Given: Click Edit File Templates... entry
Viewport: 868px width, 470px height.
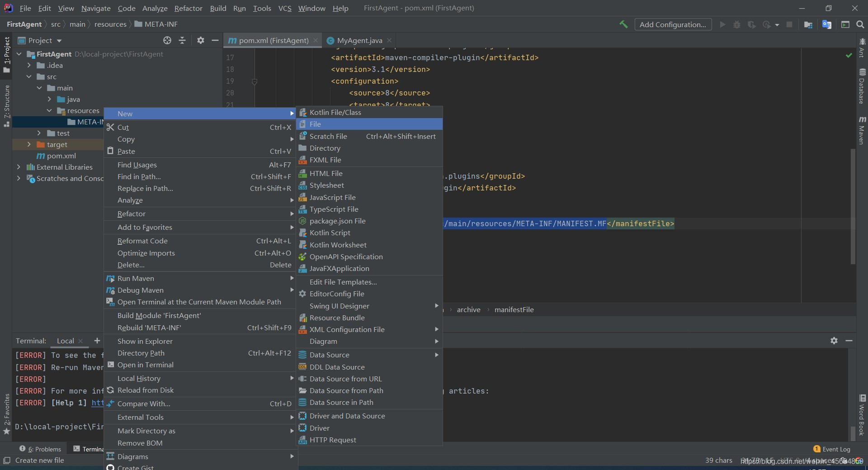Looking at the screenshot, I should (369, 282).
